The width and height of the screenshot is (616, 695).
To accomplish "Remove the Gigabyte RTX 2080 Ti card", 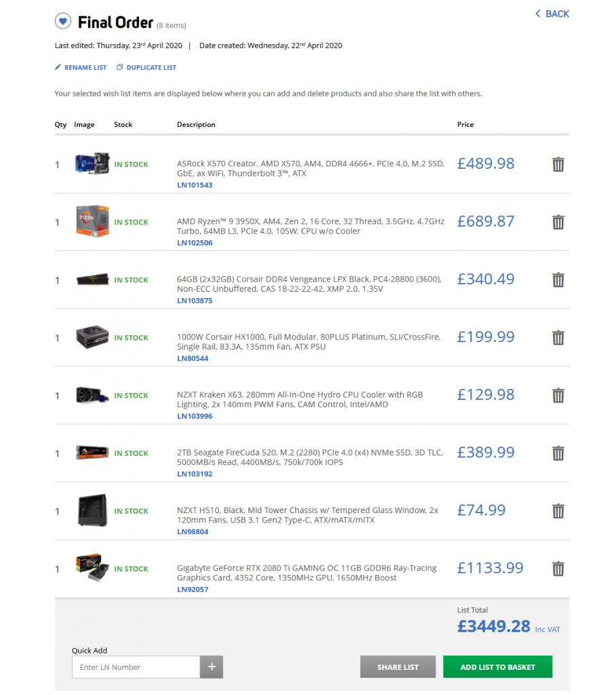I will [558, 569].
